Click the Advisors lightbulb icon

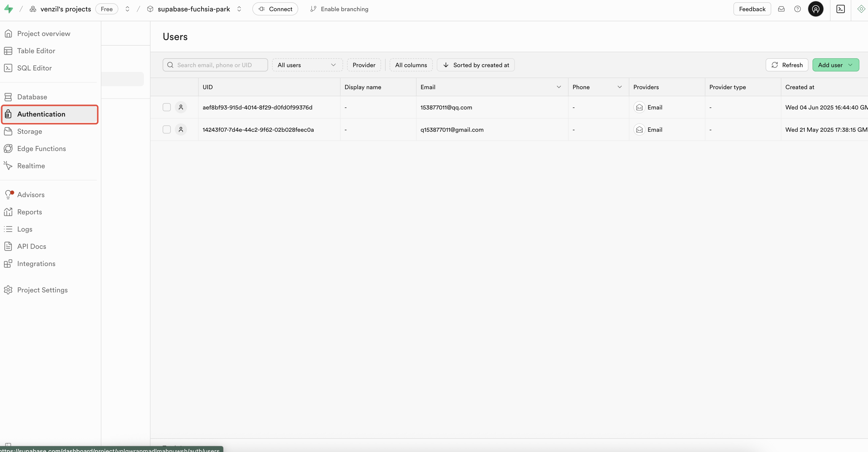coord(8,195)
